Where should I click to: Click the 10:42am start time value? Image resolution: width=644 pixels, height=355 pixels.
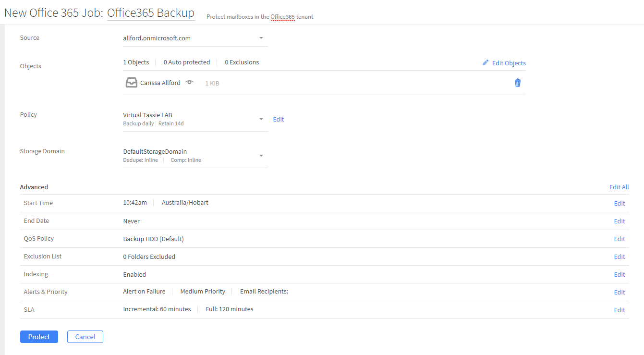point(135,202)
